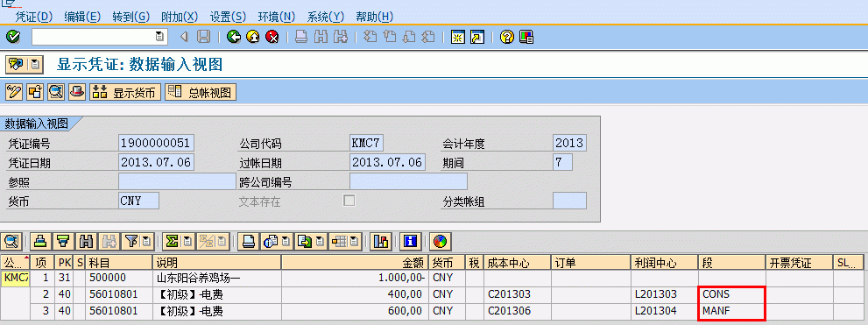868x325 pixels.
Task: Click the standard toolbar Print icon
Action: click(300, 37)
